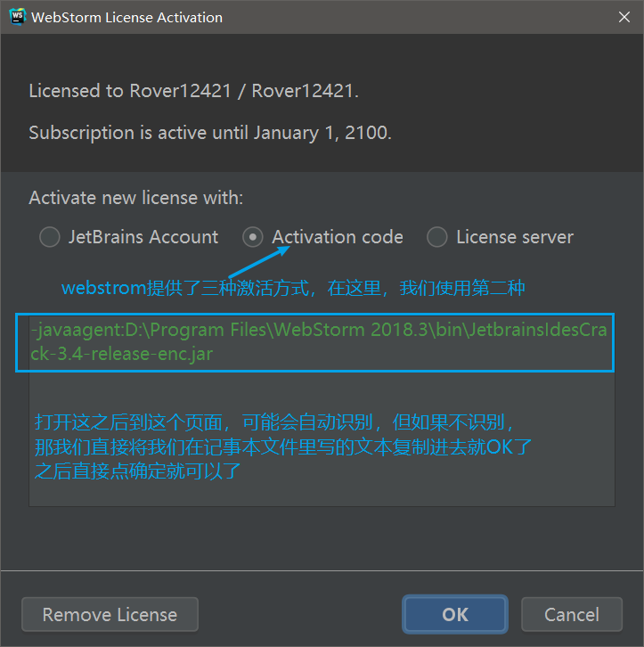Confirm with the OK button

pyautogui.click(x=455, y=614)
